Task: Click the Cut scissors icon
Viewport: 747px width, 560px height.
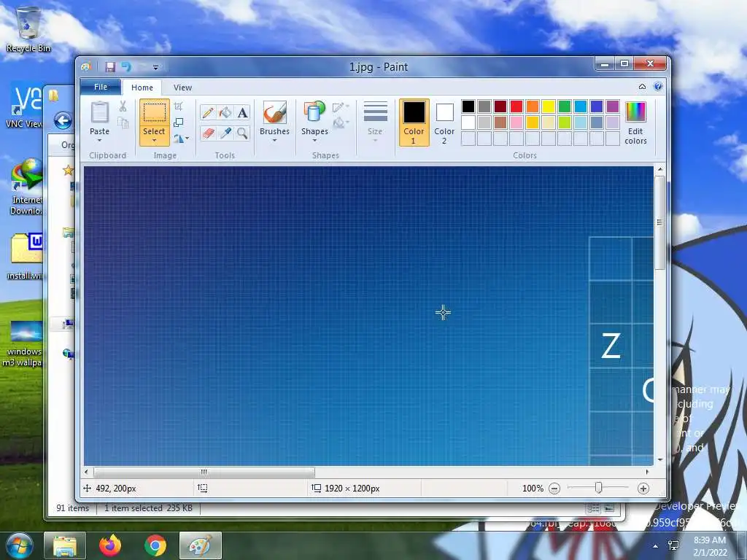Action: click(x=123, y=106)
